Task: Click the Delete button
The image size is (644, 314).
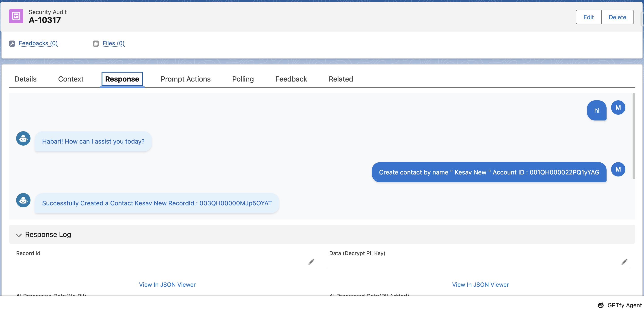Action: (x=617, y=17)
